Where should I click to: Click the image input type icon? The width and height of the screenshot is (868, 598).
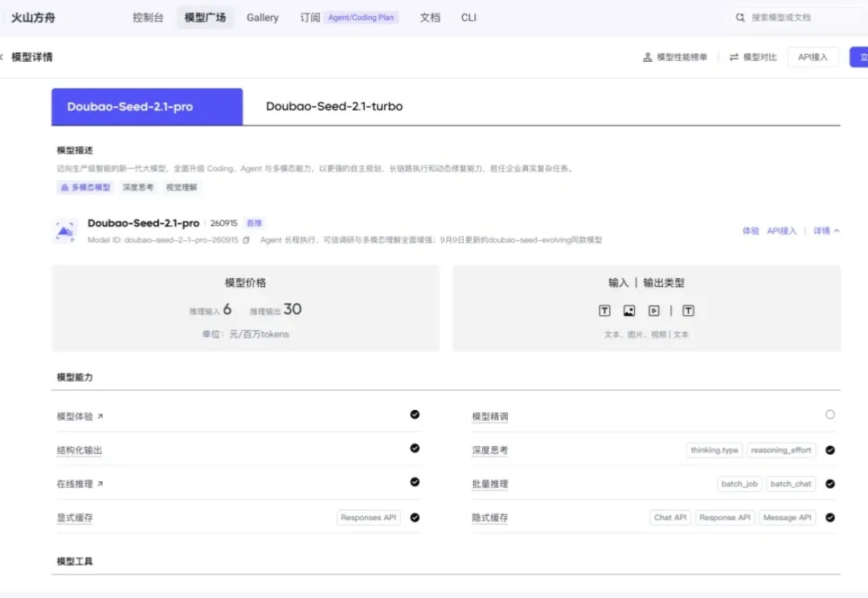[628, 310]
